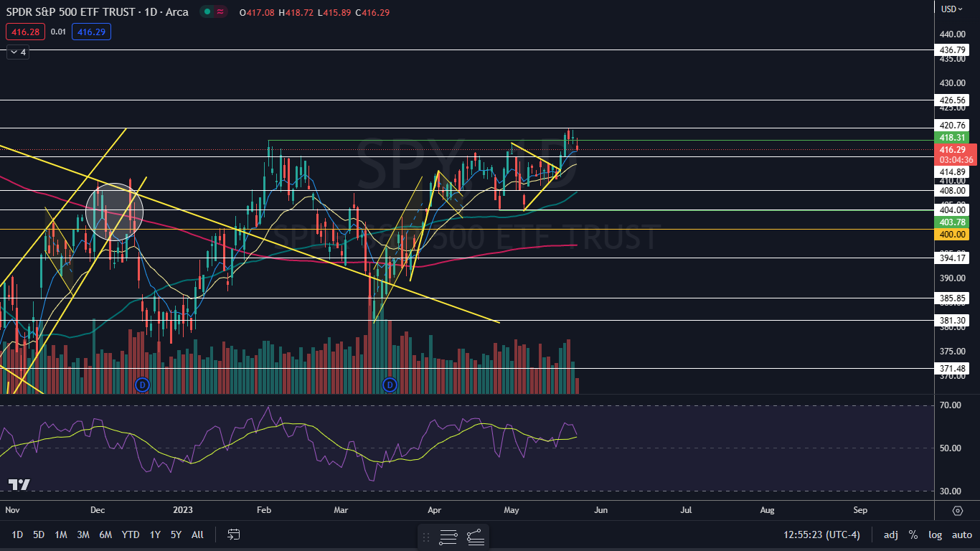Click the RSI 30.00 axis value
980x551 pixels.
pyautogui.click(x=951, y=491)
